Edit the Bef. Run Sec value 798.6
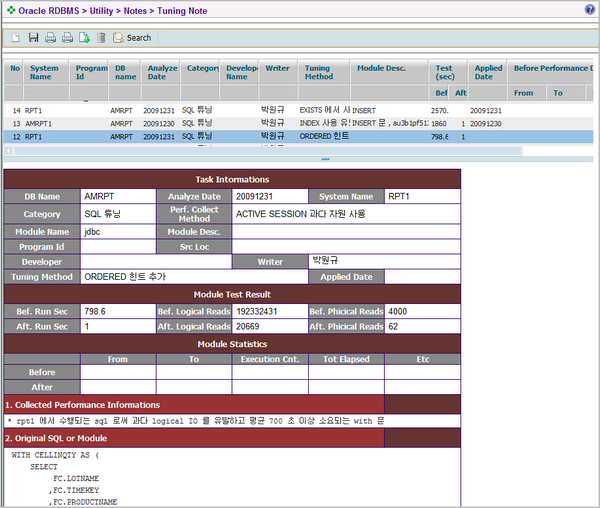This screenshot has height=508, width=600. 118,311
